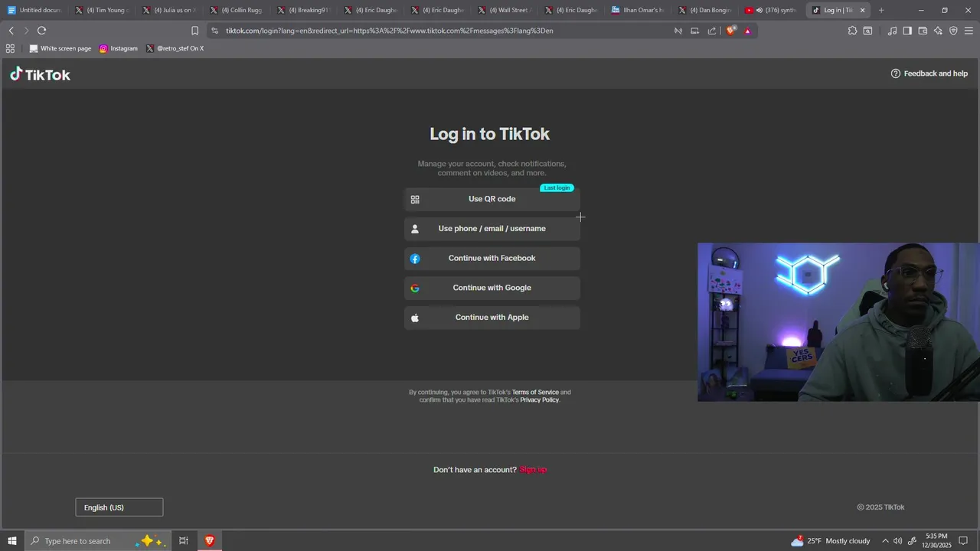Open White screen page bookmark
This screenshot has width=980, height=551.
(x=60, y=48)
